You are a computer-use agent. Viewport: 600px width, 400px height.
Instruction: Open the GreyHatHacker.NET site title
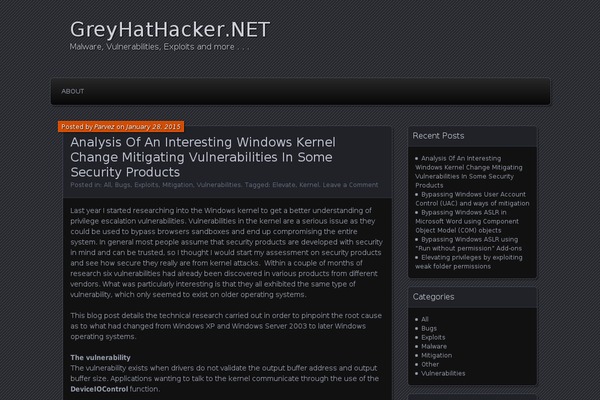[170, 30]
